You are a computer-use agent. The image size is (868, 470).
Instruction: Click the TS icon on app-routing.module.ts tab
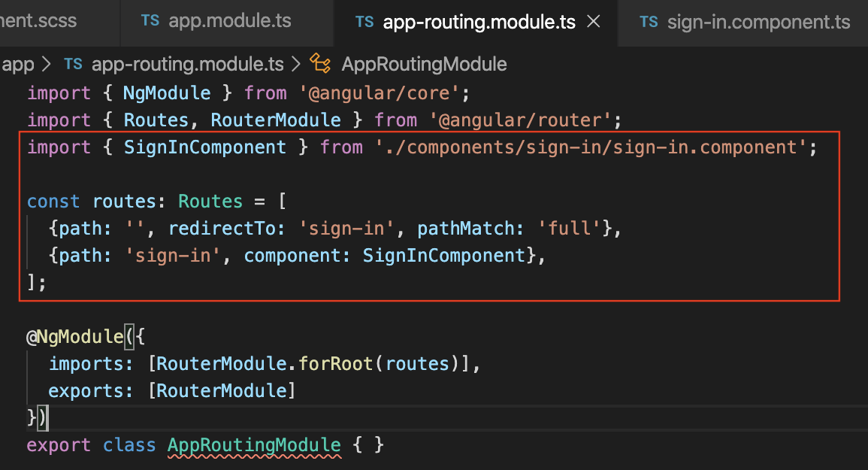364,22
